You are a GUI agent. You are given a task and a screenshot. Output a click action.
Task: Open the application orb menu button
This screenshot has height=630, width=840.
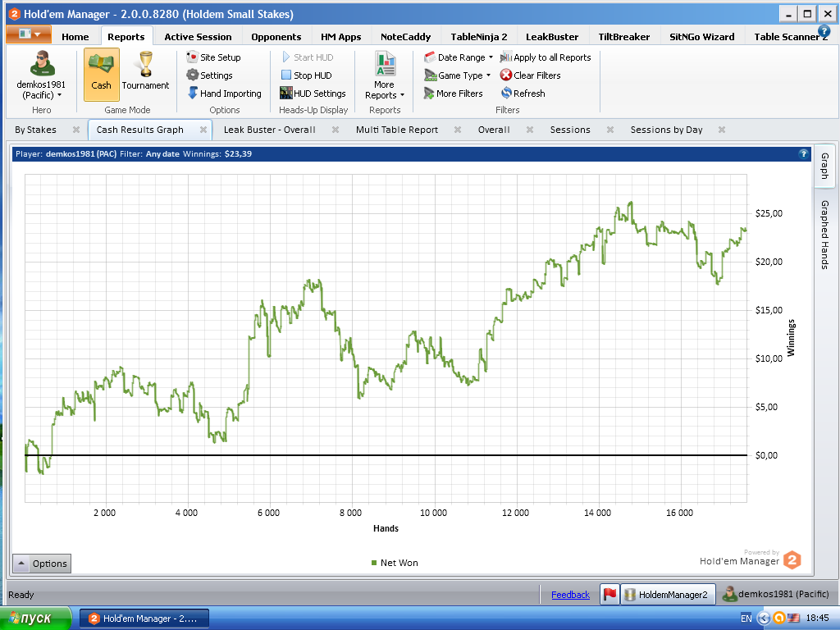tap(29, 34)
